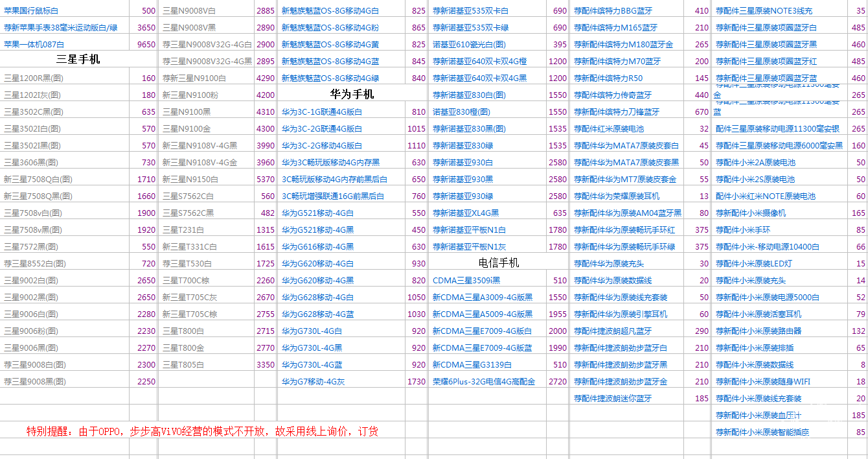Select 荐新三星N9100白 entry

pos(194,78)
